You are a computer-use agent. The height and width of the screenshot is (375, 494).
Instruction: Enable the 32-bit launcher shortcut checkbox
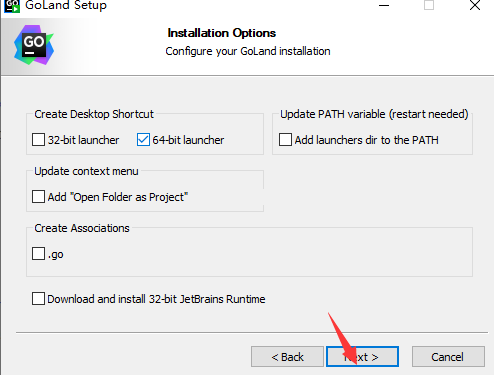pos(38,140)
